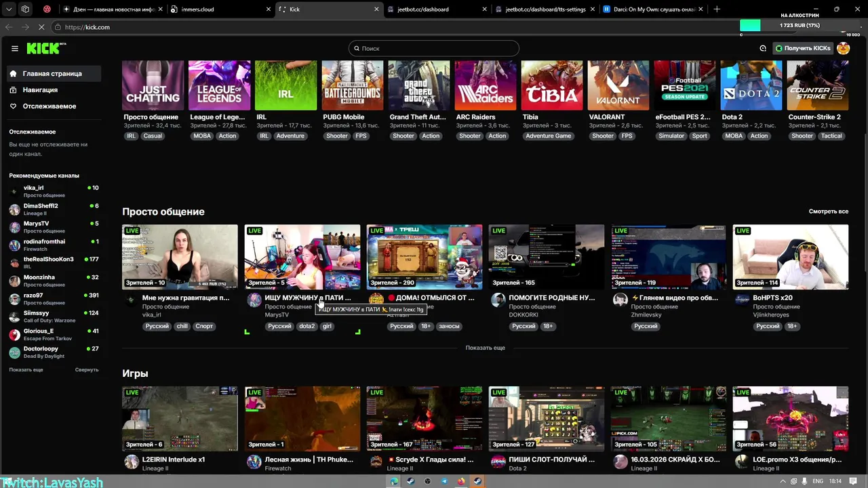Image resolution: width=868 pixels, height=488 pixels.
Task: Open the ДОМА! ОТМЫЛСЯ ОТ stream thumbnail
Action: click(x=425, y=257)
